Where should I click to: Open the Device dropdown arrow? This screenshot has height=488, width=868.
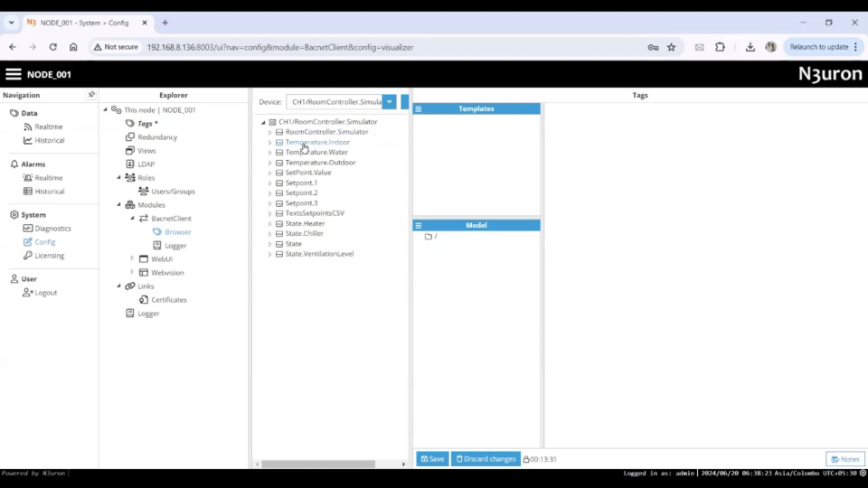click(389, 102)
